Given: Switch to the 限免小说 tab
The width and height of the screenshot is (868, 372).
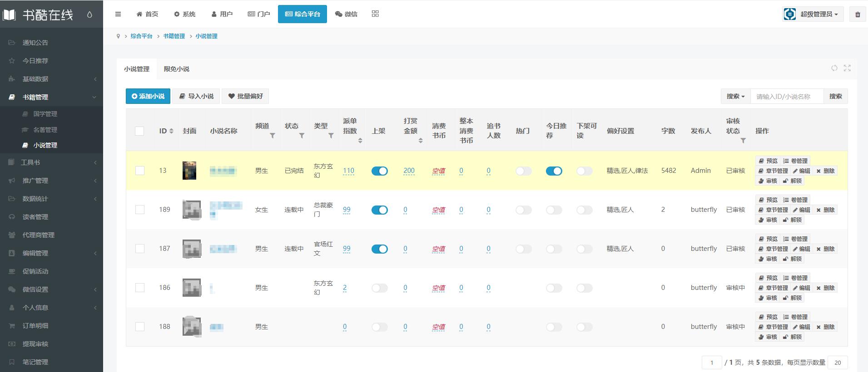Looking at the screenshot, I should [x=177, y=69].
